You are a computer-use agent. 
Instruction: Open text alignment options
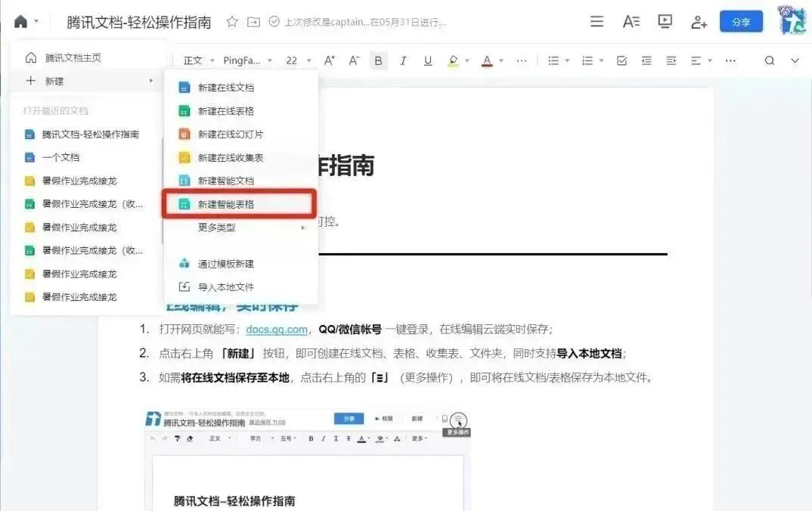pyautogui.click(x=696, y=60)
